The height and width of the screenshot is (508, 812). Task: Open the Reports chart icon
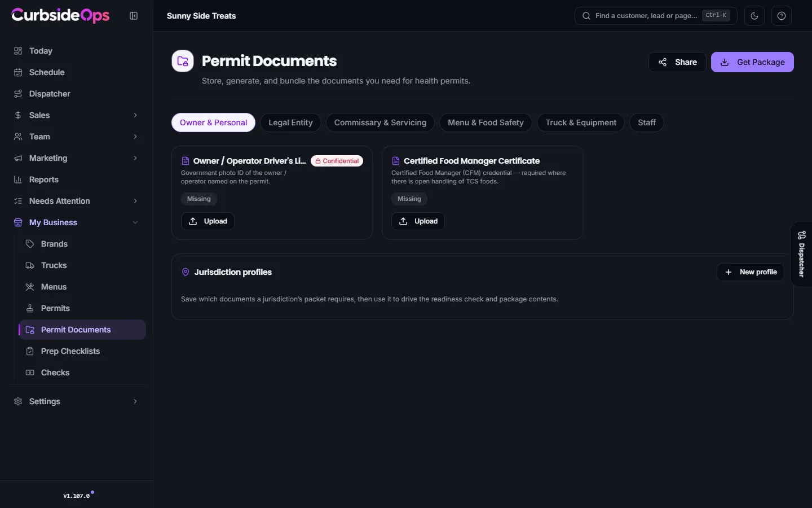pyautogui.click(x=18, y=179)
